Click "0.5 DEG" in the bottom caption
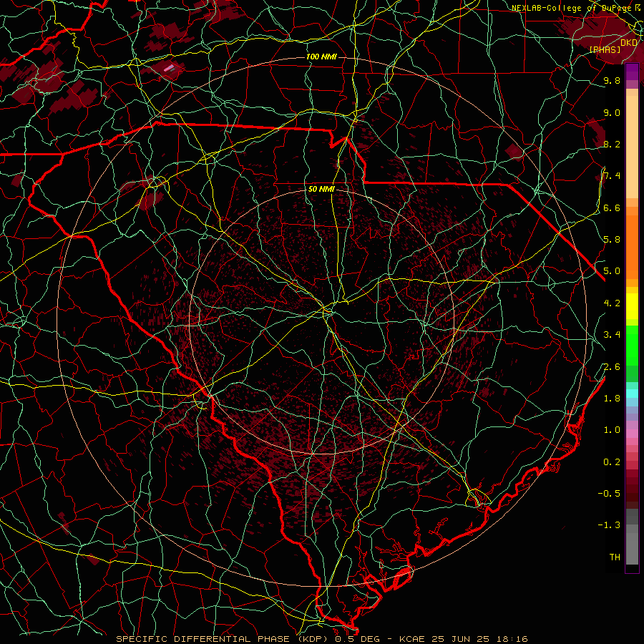This screenshot has height=644, width=644. tap(357, 639)
